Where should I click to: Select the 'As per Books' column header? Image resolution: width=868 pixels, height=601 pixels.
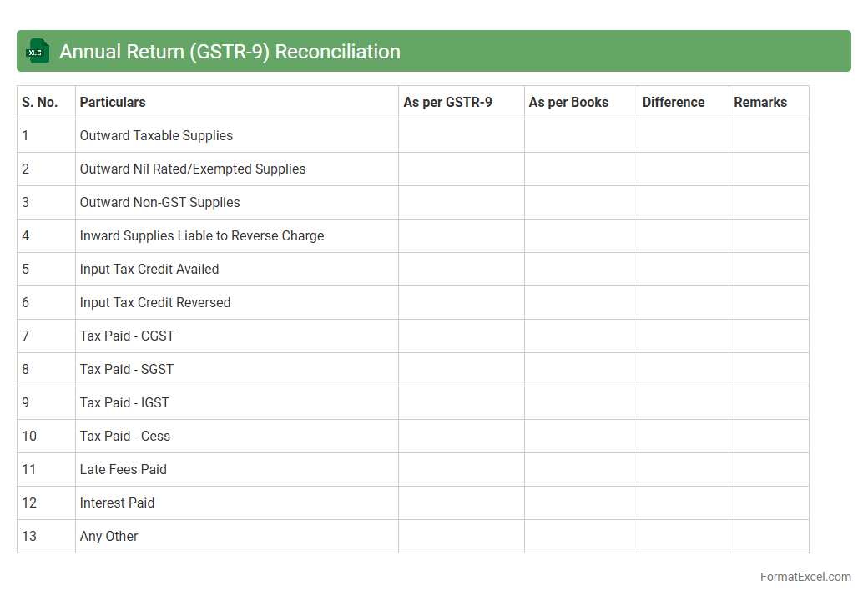pyautogui.click(x=568, y=103)
